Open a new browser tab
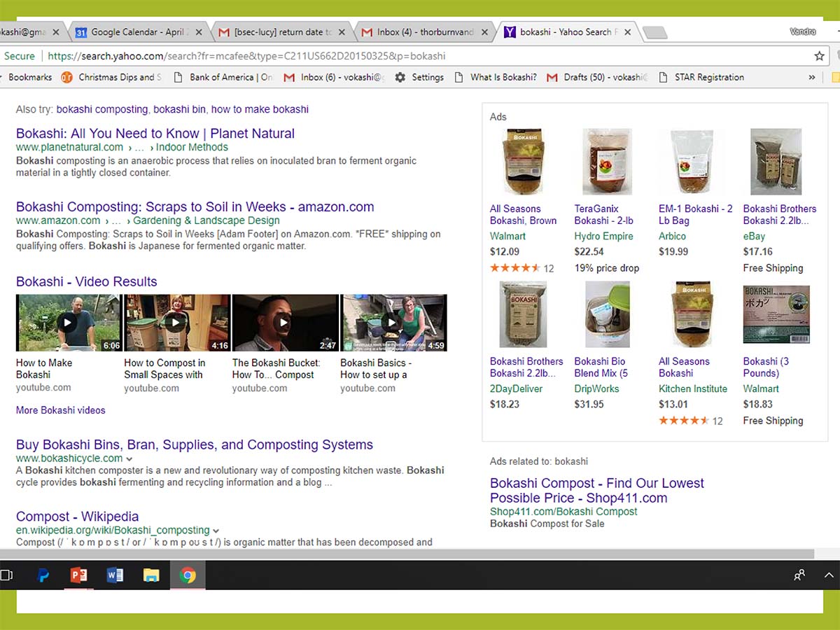Screen dimensions: 840x630 [654, 32]
